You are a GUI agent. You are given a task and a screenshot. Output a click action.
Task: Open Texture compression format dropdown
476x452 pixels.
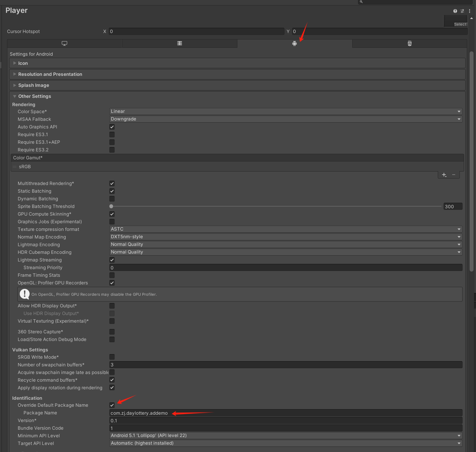[285, 229]
